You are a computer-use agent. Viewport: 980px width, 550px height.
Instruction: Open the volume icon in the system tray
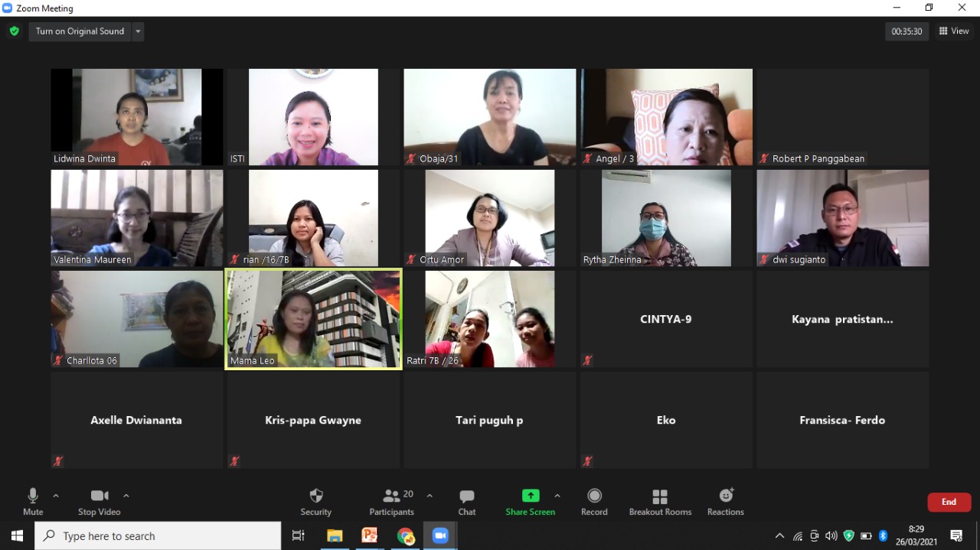pyautogui.click(x=831, y=535)
